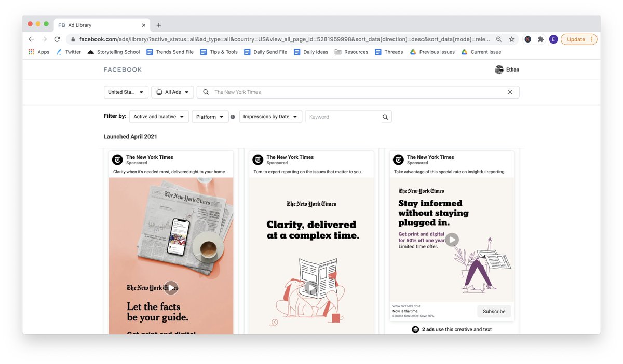Expand the United States country dropdown
The image size is (623, 364).
[126, 92]
